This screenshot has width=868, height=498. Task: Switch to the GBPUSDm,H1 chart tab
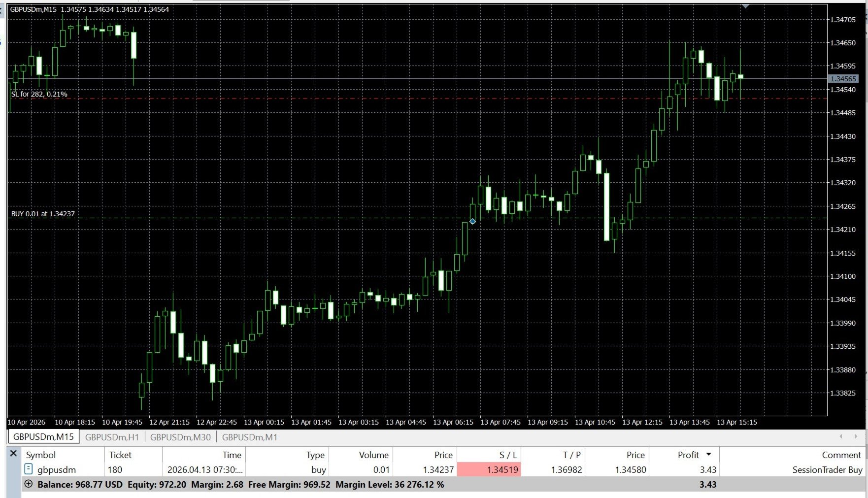point(112,437)
